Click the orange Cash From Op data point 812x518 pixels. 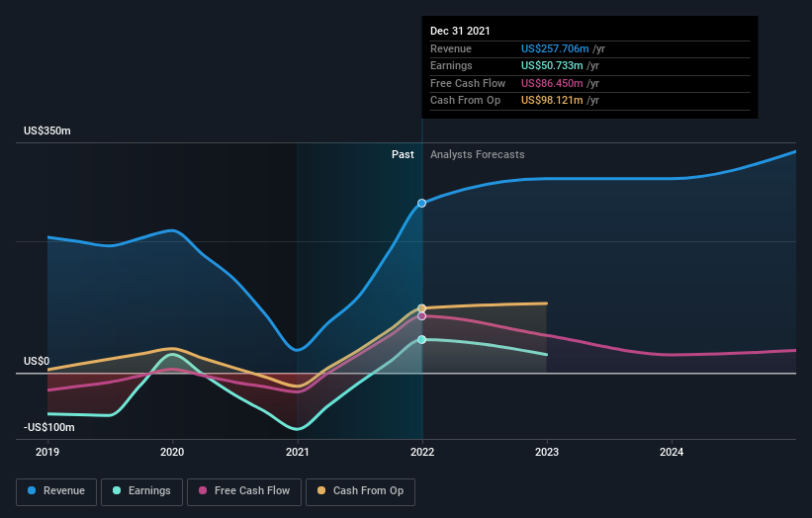click(422, 308)
